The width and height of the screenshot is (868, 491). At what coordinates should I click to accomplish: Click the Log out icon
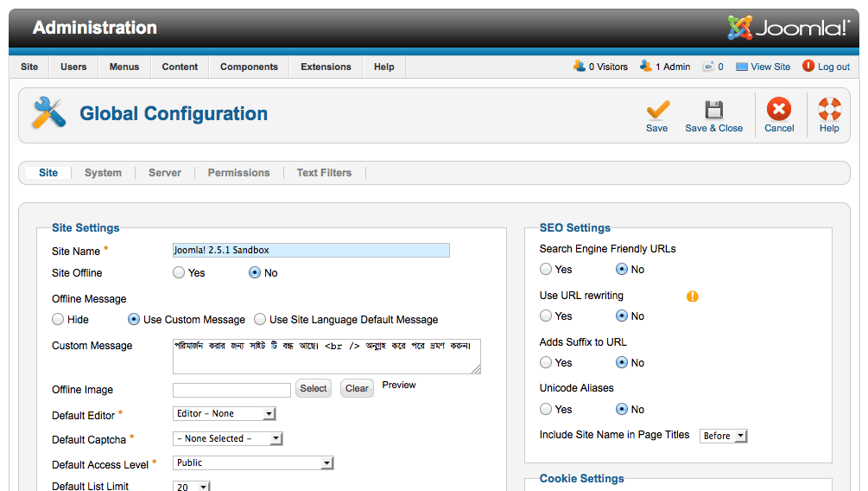(808, 66)
